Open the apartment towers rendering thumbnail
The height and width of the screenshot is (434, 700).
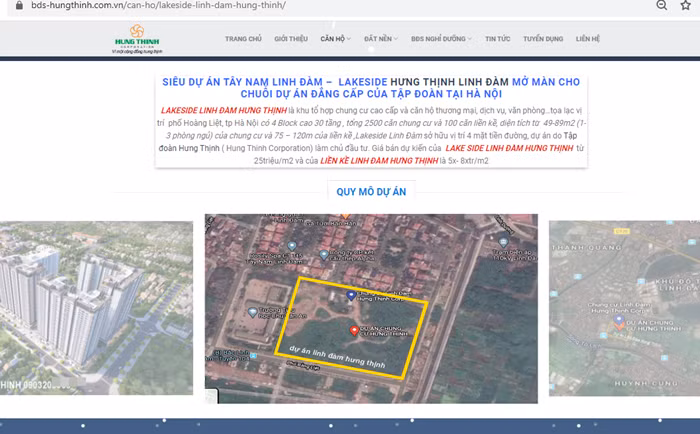96,308
